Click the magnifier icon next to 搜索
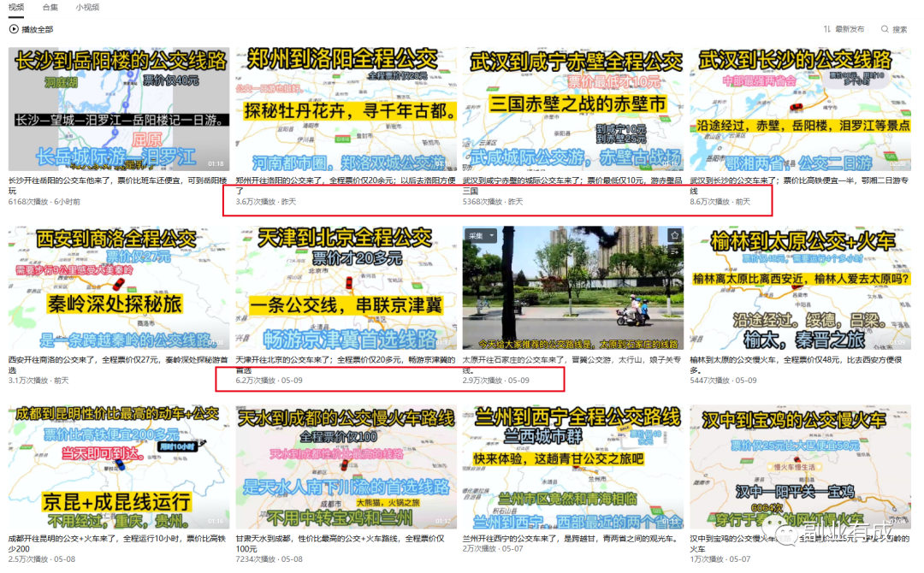924x573 pixels. [885, 28]
